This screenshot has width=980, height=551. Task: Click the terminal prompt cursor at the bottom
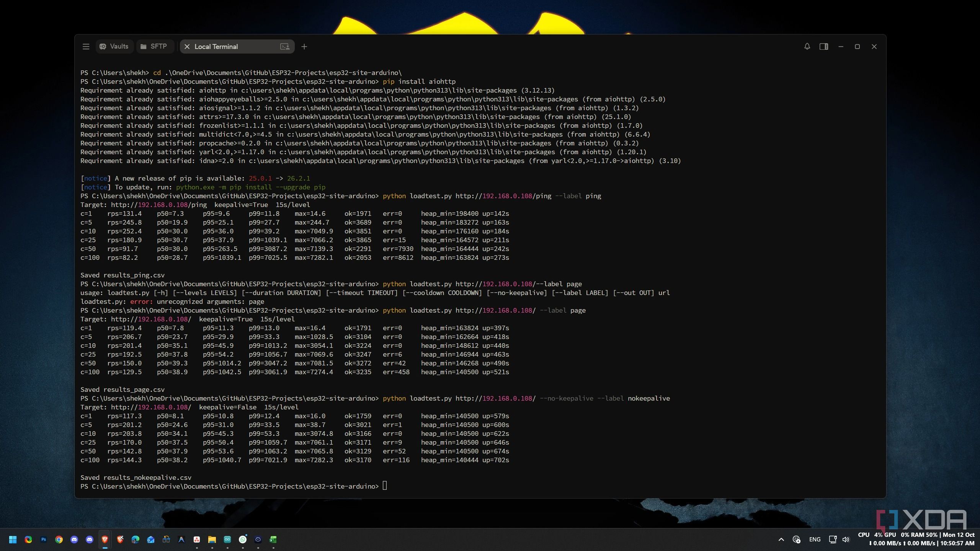click(385, 486)
